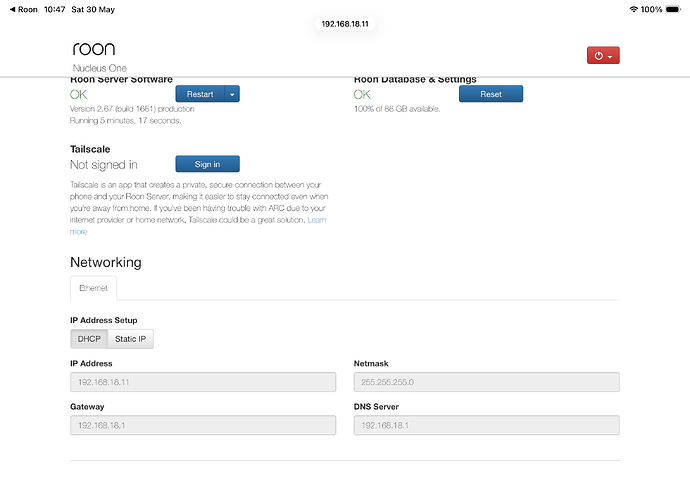The image size is (690, 479).
Task: Choose DHCP address setup
Action: coord(89,339)
